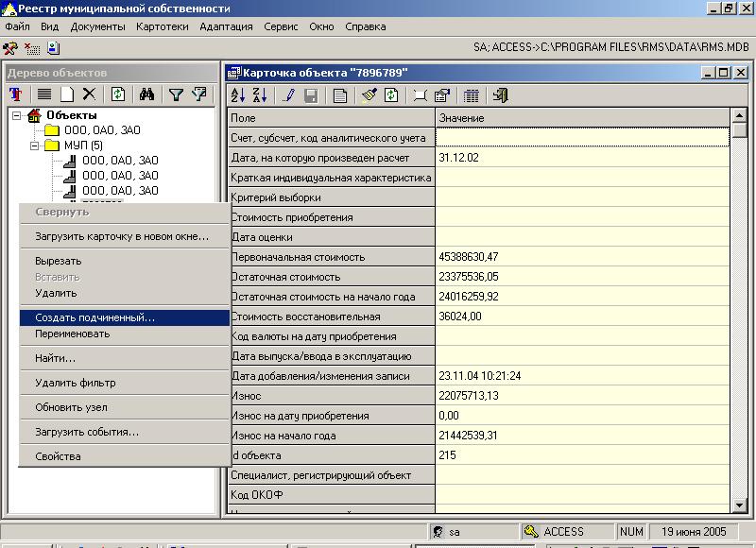Click the refresh icon in tree toolbar
Screen dimensions: 756x548
pos(118,94)
